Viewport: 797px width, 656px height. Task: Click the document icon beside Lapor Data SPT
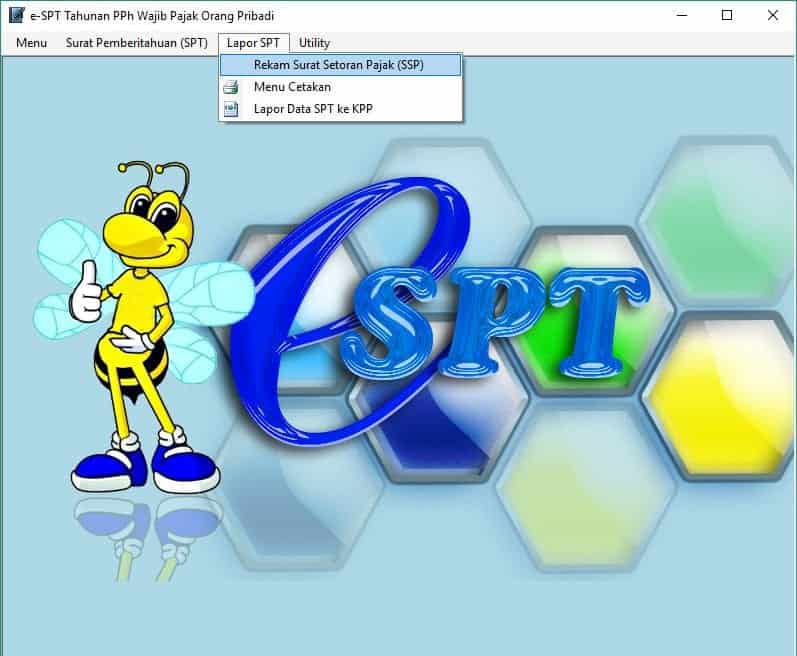click(231, 109)
